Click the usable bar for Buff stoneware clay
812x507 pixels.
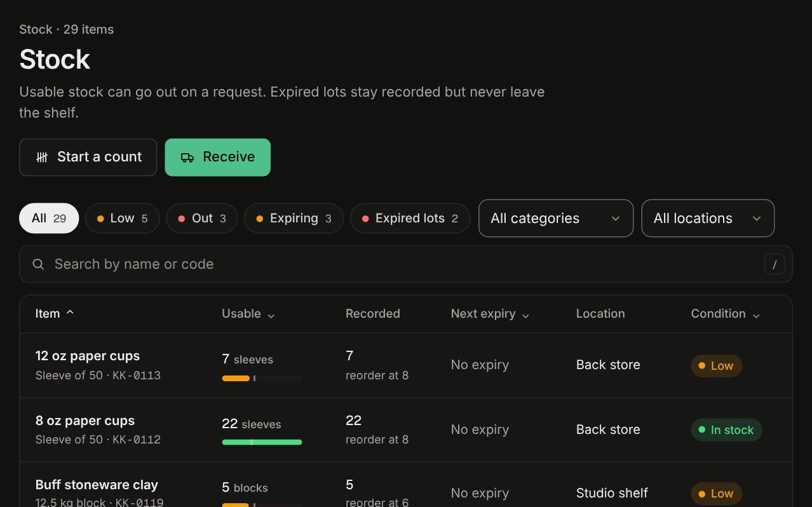(x=262, y=505)
